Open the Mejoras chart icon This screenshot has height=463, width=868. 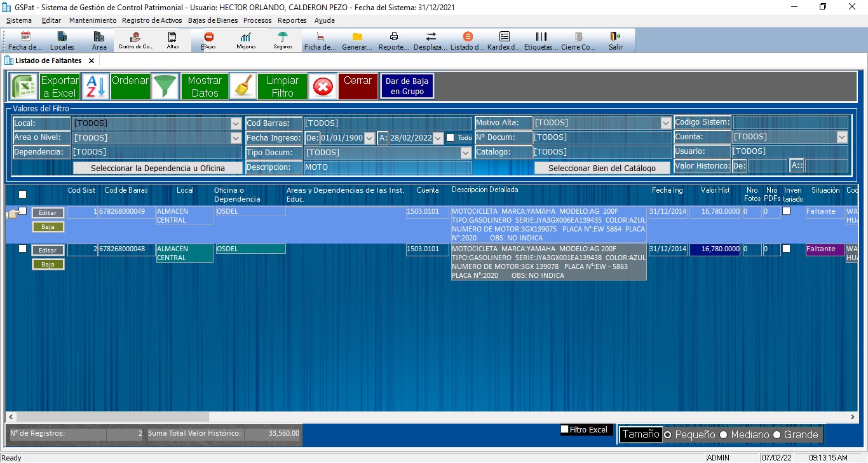[246, 41]
